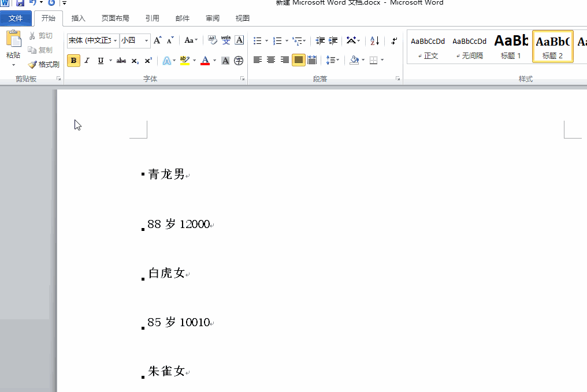Click the Sort icon in Paragraph group
The width and height of the screenshot is (587, 392).
pos(374,40)
